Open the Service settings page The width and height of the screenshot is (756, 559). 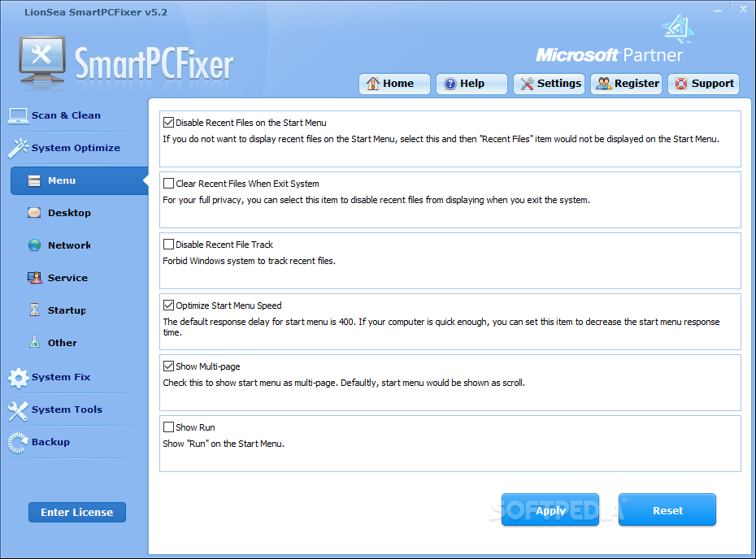click(67, 278)
